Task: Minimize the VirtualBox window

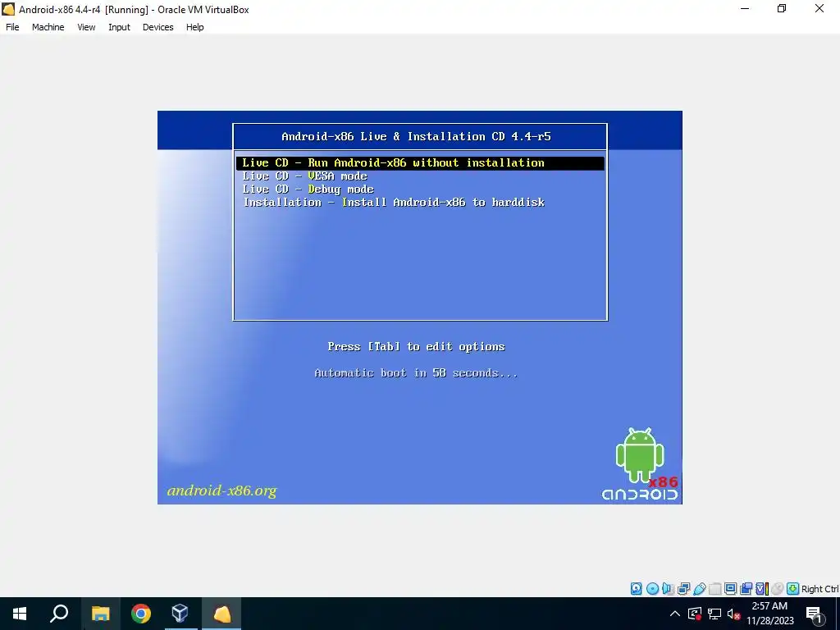Action: pyautogui.click(x=745, y=8)
